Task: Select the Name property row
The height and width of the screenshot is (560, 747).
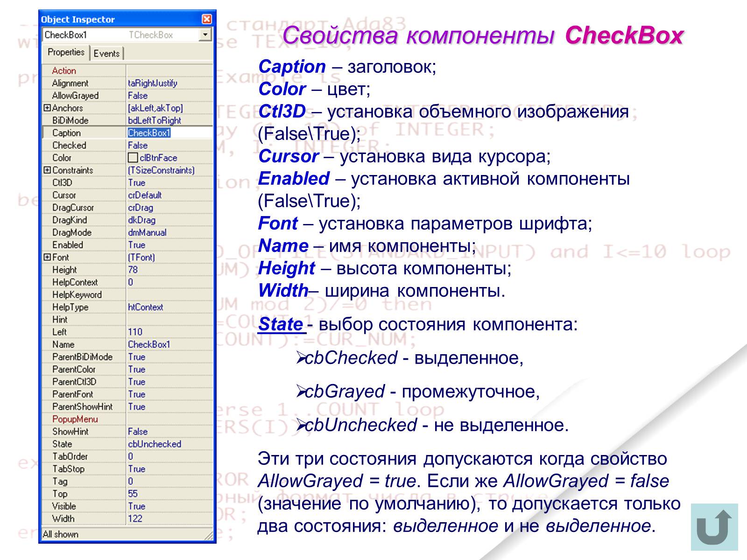Action: pyautogui.click(x=127, y=344)
